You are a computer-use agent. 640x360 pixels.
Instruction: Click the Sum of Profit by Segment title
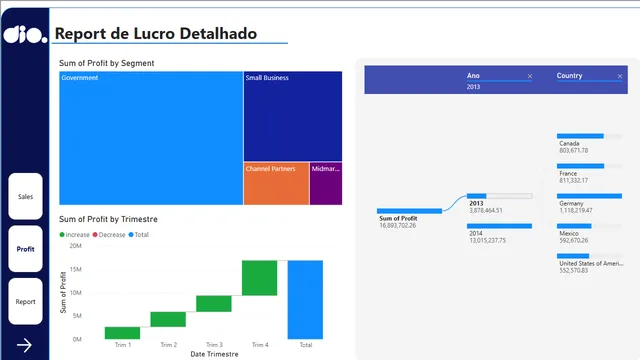107,63
